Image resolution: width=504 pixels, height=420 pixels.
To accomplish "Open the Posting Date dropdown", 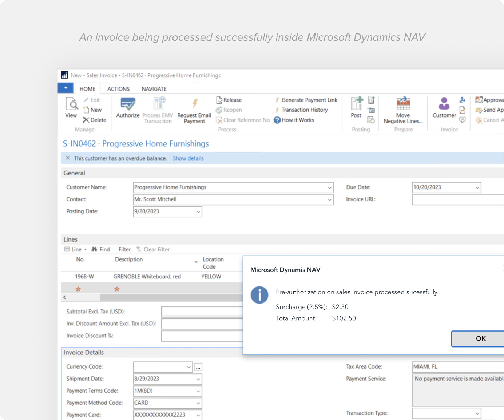I will tap(198, 211).
